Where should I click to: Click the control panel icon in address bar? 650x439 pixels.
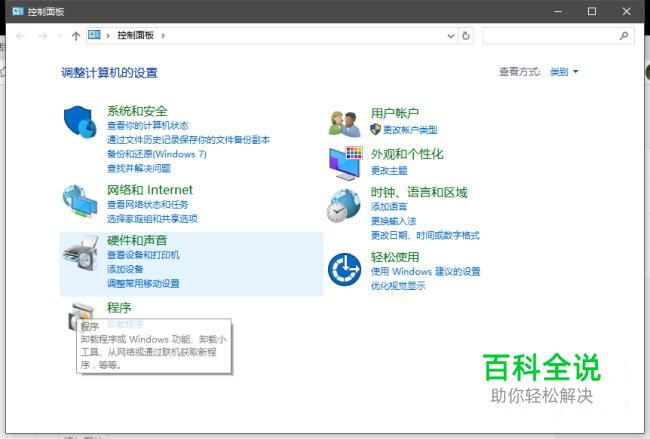point(95,35)
